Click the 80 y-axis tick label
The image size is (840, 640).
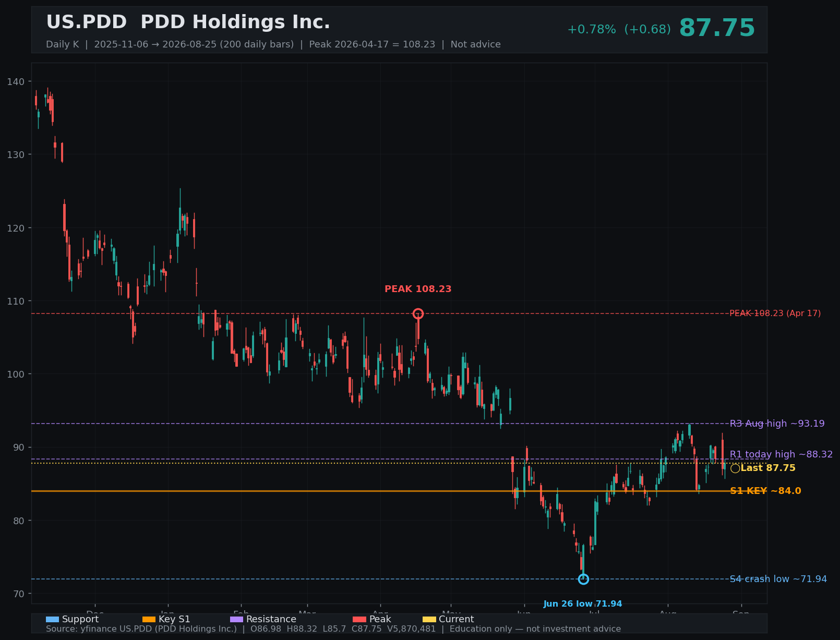[18, 521]
